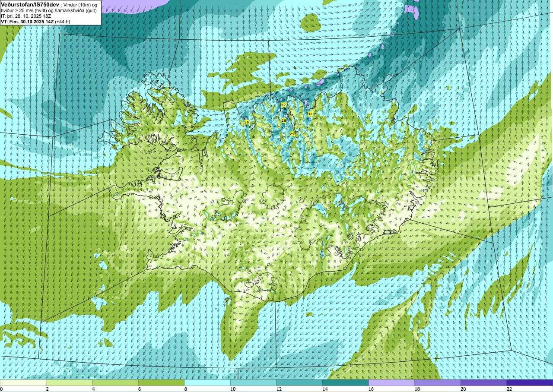This screenshot has height=392, width=553.
Task: Click the legend scale number "14"
Action: pyautogui.click(x=326, y=389)
